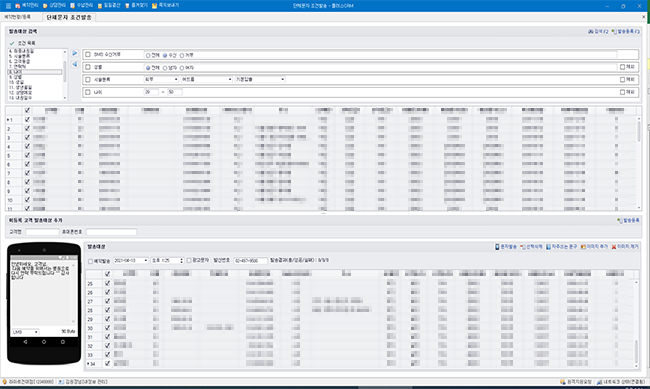Open the first 시술분류 dropdown

[x=161, y=79]
